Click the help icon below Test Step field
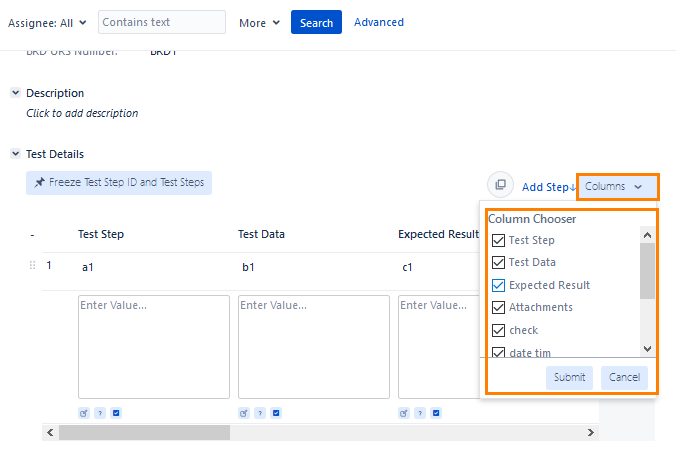The image size is (676, 451). [100, 413]
